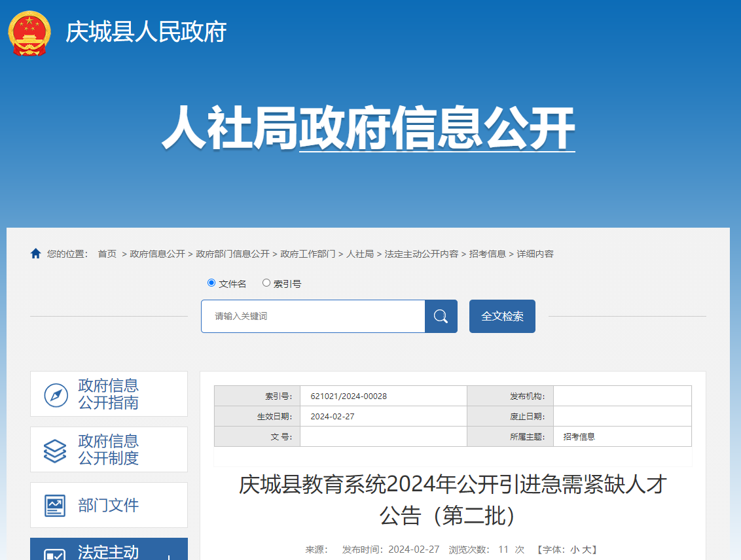Set font size to 小
The height and width of the screenshot is (560, 741).
point(574,550)
